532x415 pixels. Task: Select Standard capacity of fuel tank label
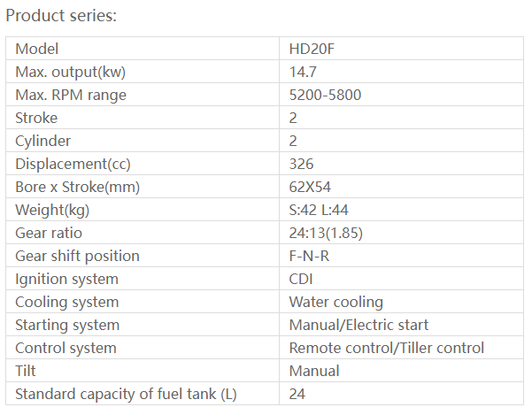pos(126,394)
